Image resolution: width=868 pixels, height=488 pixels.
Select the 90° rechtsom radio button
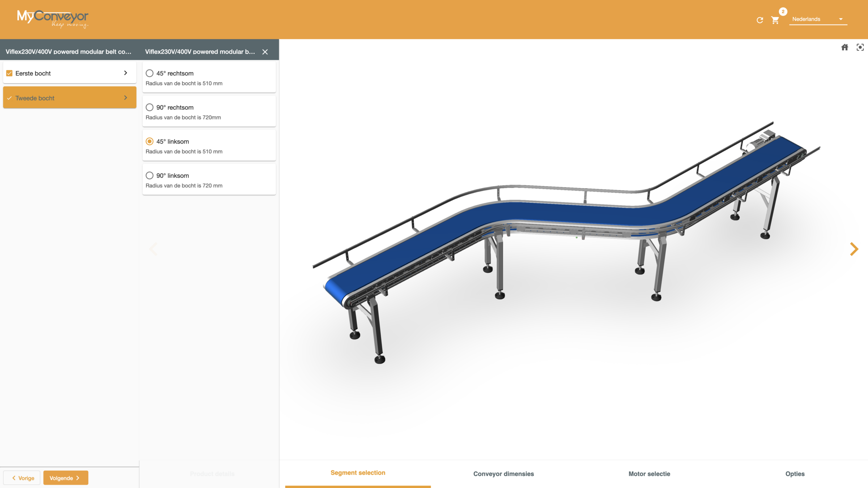click(149, 107)
